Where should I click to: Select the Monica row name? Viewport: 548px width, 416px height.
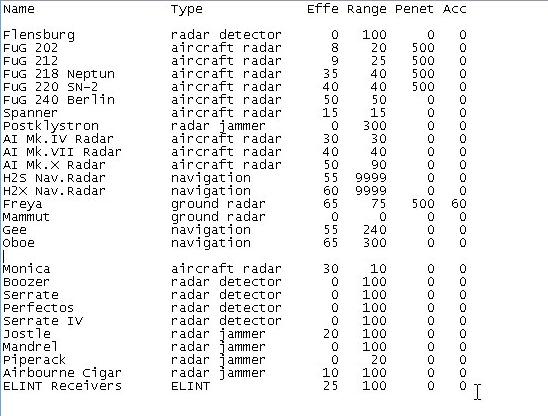(x=27, y=269)
